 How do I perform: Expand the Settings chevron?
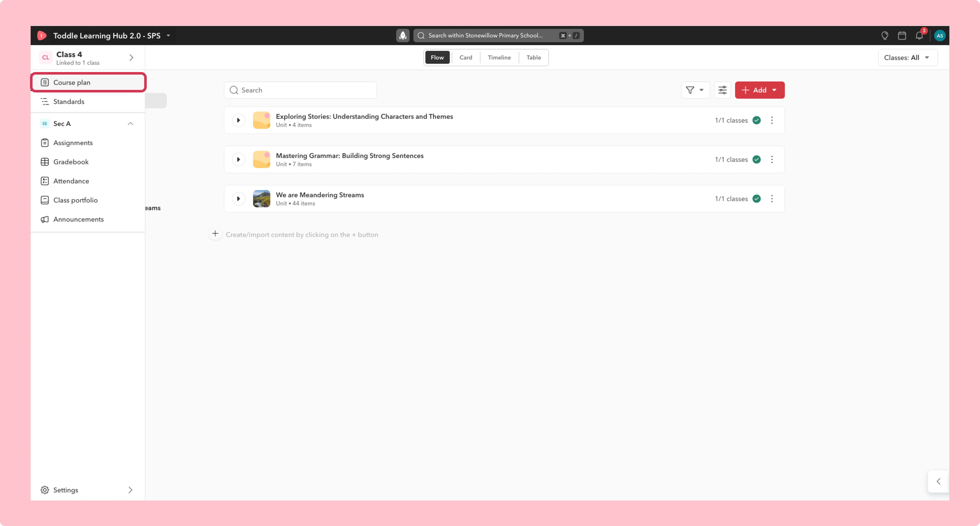click(130, 490)
